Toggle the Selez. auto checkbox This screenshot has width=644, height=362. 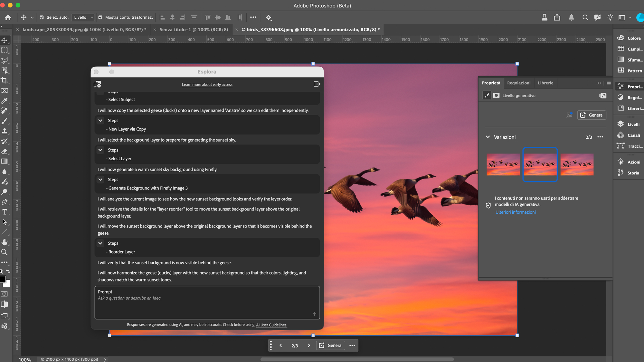42,17
